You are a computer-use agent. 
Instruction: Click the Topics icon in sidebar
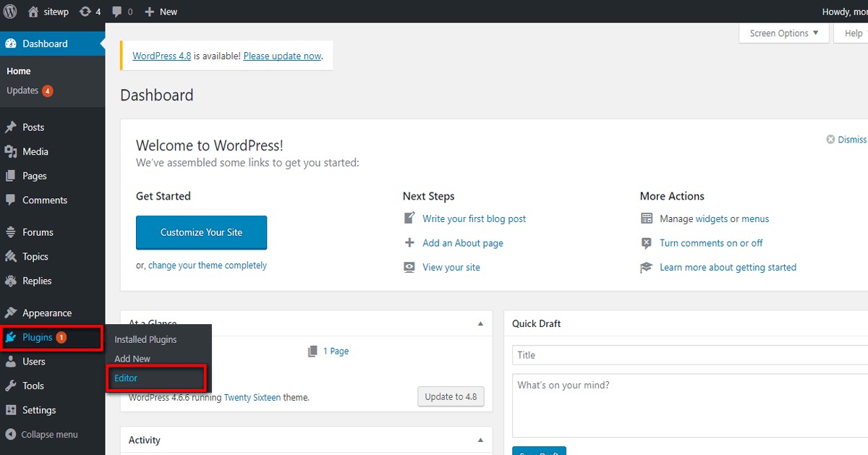[11, 256]
